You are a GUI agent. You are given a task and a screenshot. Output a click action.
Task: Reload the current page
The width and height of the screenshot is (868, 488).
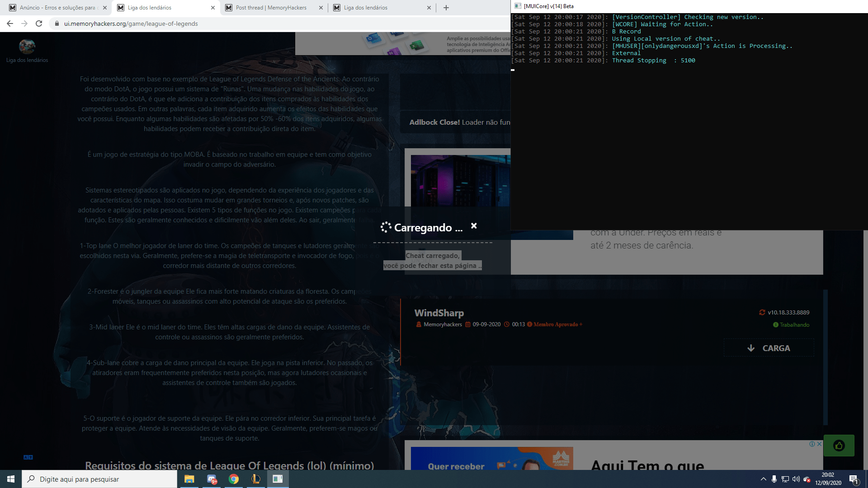(x=39, y=23)
